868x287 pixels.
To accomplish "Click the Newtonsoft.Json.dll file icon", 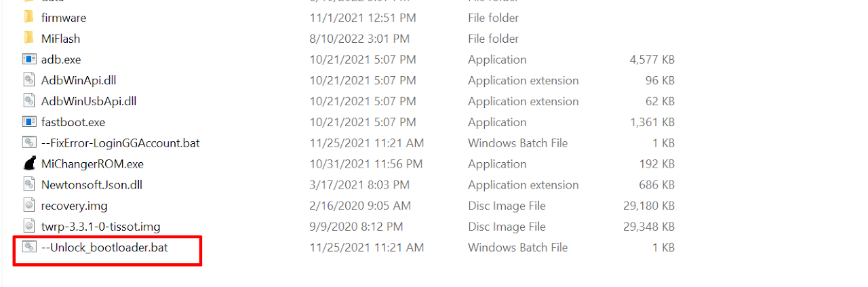I will (28, 185).
